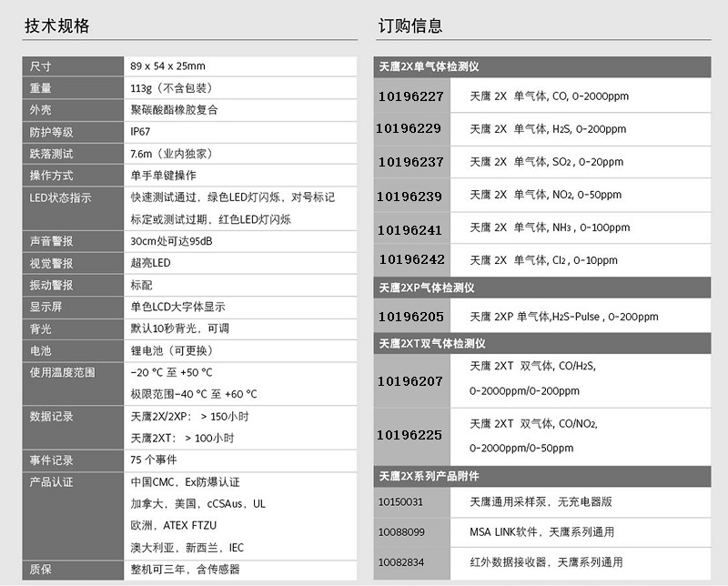
Task: Select the line 欧洲,ATEX FTZU
Action: coord(174,526)
